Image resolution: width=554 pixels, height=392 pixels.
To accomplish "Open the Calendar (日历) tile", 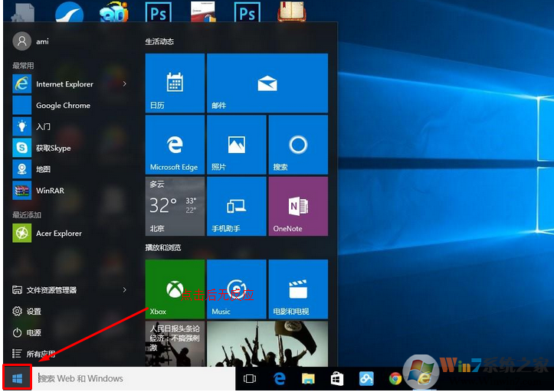I will tap(175, 83).
